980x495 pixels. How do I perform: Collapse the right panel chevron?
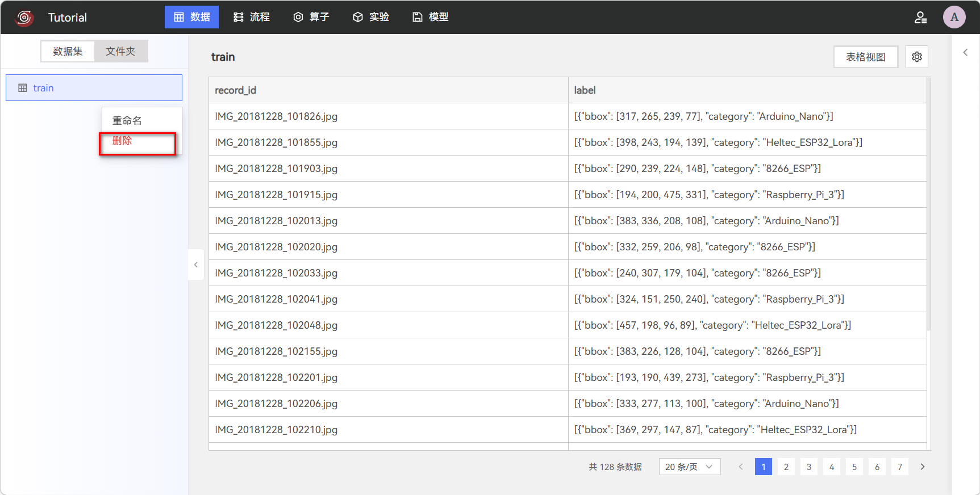click(x=965, y=52)
